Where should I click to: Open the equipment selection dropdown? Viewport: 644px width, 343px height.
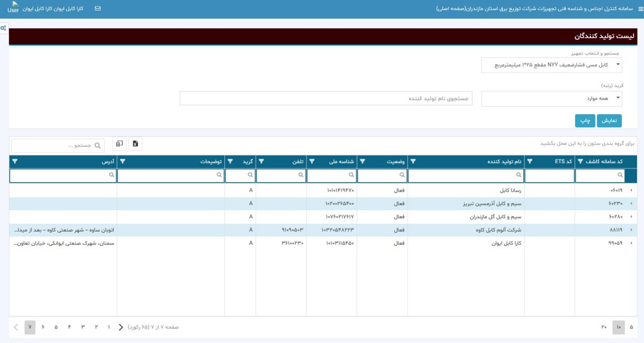pos(551,65)
